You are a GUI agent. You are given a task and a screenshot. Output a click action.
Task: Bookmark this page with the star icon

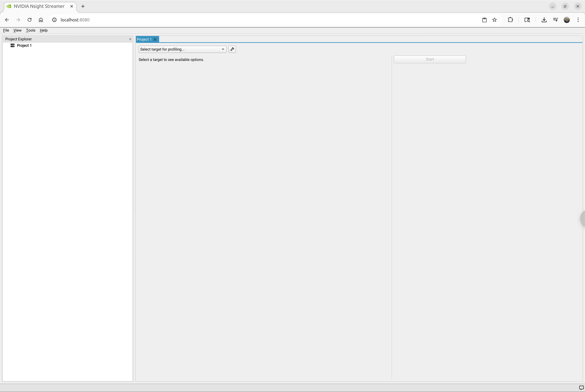[494, 20]
